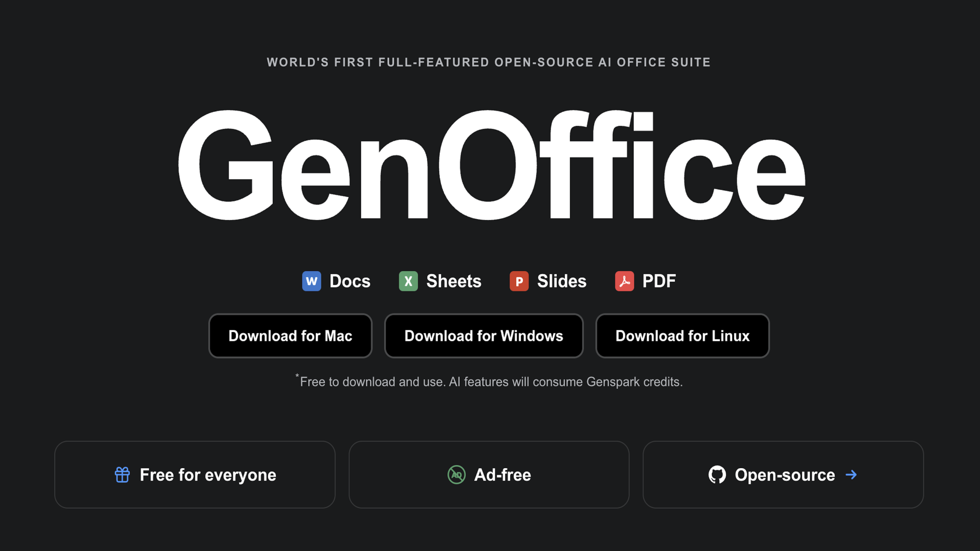Screen dimensions: 980x551
Task: Click the gift icon beside Free for everyone
Action: click(122, 475)
